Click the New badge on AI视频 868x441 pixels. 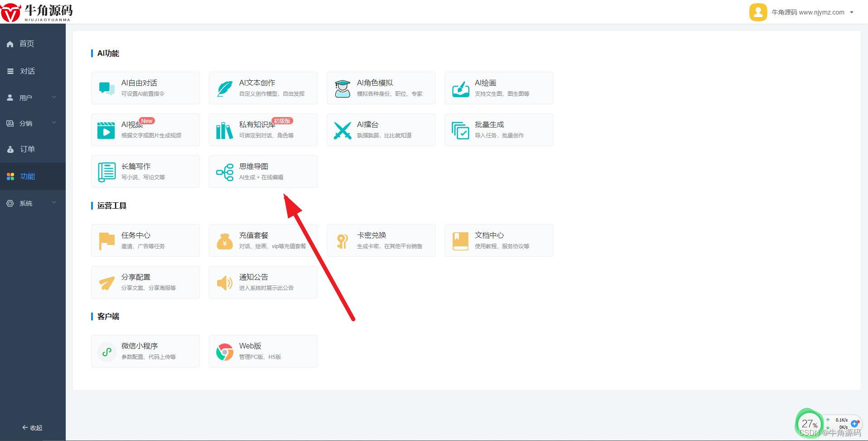[147, 121]
